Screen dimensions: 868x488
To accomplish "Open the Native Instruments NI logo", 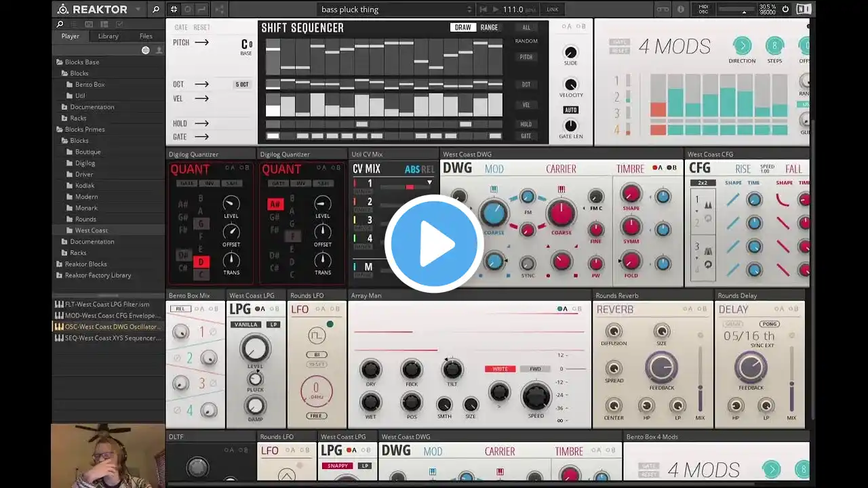I will pos(804,9).
